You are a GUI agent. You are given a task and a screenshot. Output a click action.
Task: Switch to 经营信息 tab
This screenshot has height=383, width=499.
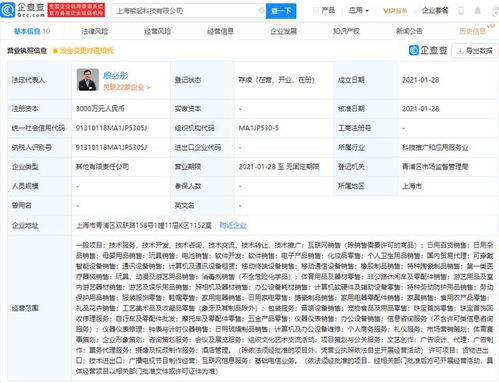[220, 31]
